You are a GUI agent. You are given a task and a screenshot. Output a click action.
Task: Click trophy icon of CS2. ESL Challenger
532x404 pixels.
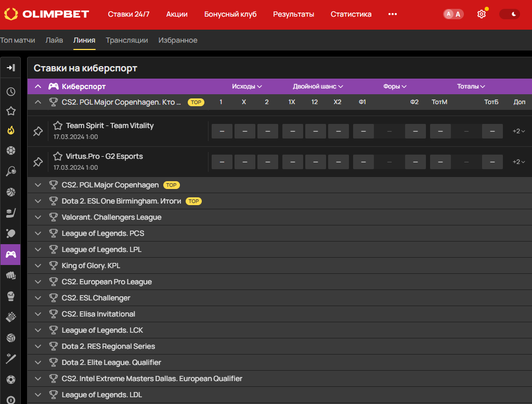(53, 298)
